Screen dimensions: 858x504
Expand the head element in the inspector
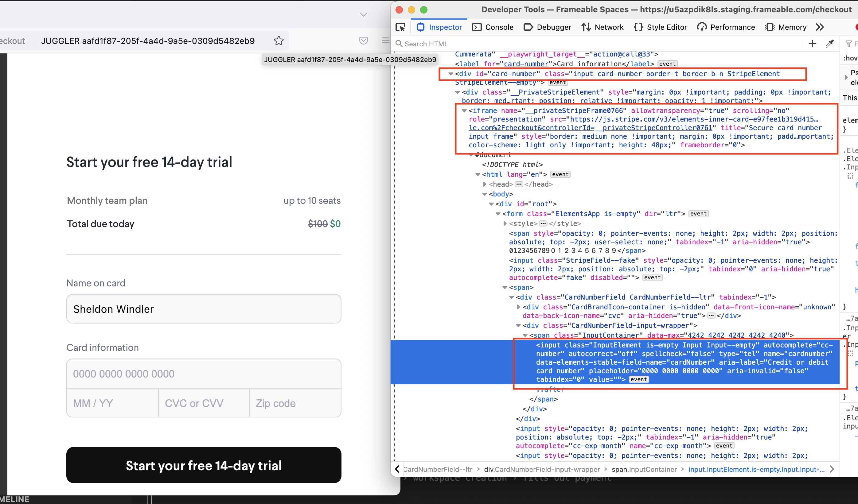pyautogui.click(x=485, y=184)
